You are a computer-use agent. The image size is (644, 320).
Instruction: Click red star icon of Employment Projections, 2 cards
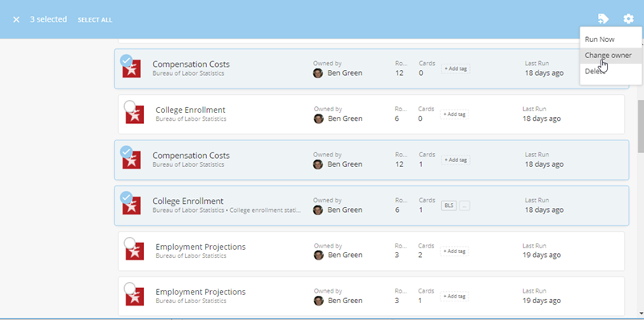coord(134,251)
